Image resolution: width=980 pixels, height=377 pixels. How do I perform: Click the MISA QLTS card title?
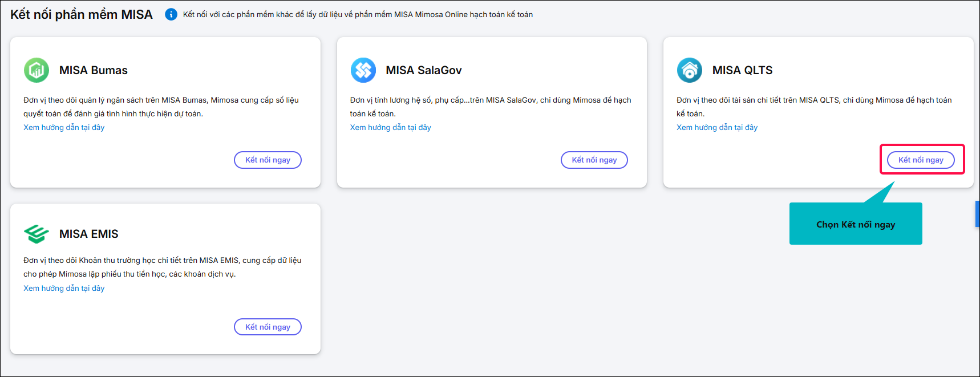coord(742,70)
